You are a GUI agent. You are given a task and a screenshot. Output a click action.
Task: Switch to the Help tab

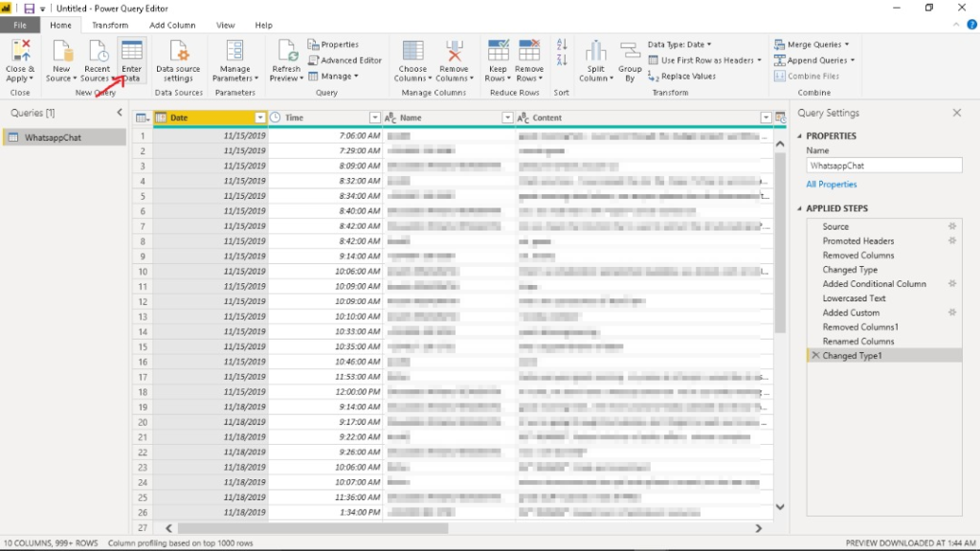[x=264, y=25]
